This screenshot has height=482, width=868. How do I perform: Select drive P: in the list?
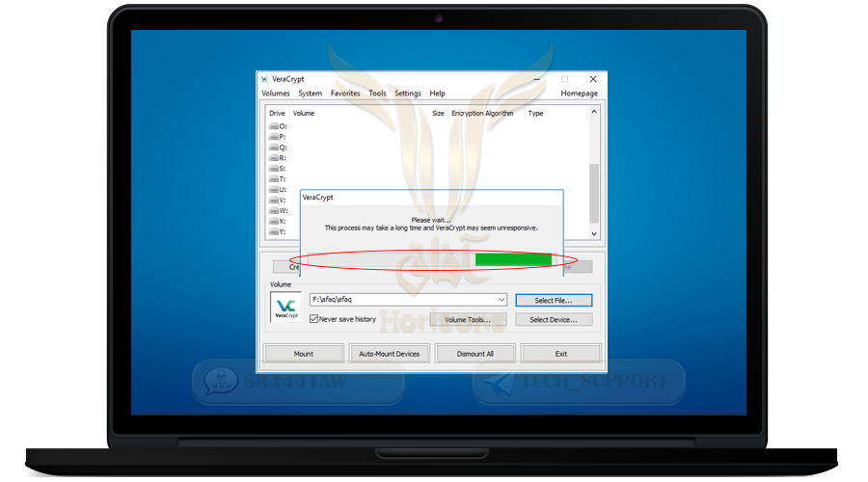click(x=278, y=137)
